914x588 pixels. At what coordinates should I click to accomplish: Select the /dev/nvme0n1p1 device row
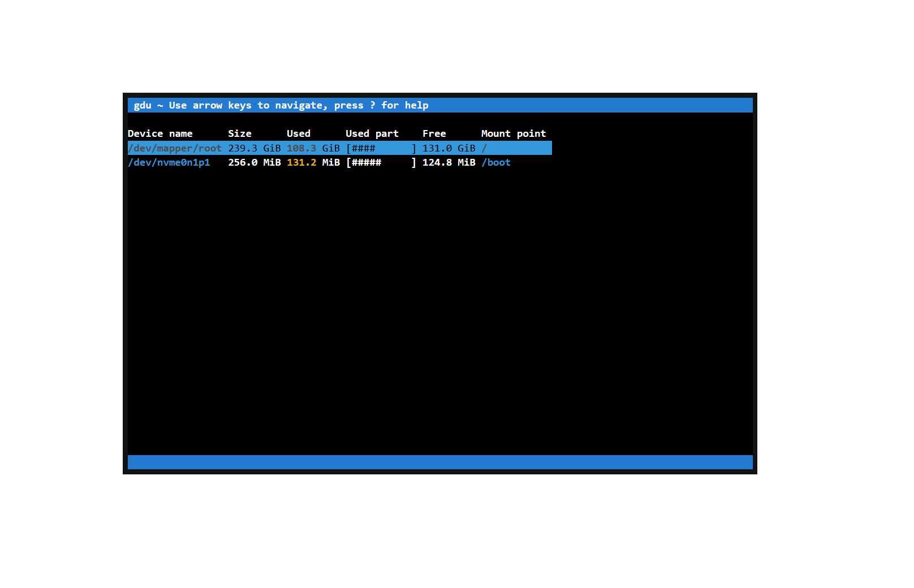169,162
